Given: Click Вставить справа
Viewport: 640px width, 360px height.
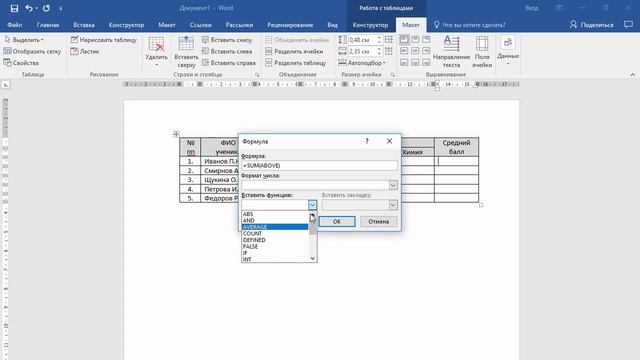Looking at the screenshot, I should (x=229, y=63).
